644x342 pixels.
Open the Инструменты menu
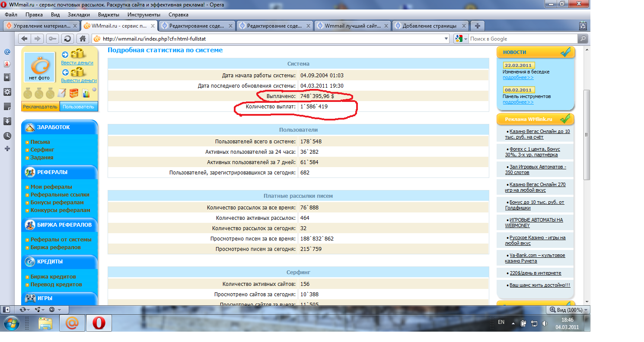click(144, 14)
